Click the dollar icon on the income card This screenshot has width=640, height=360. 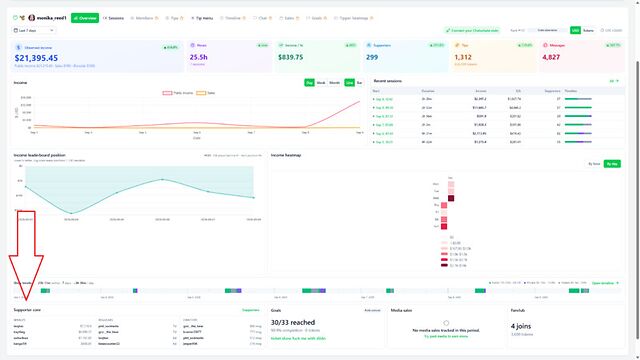coord(18,47)
